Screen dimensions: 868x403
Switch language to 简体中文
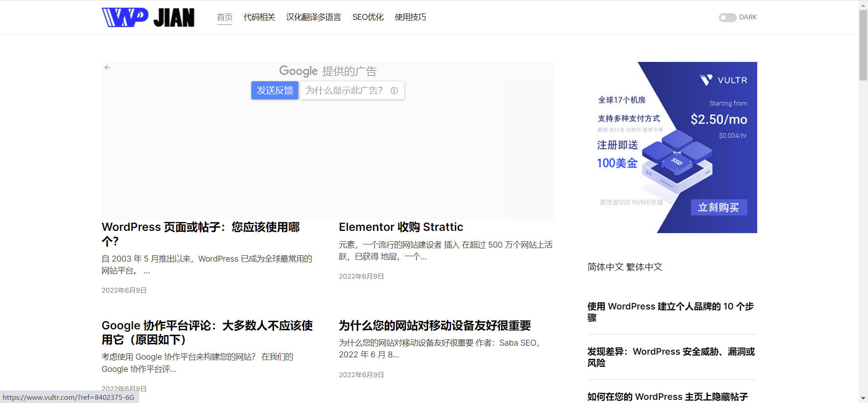[605, 267]
